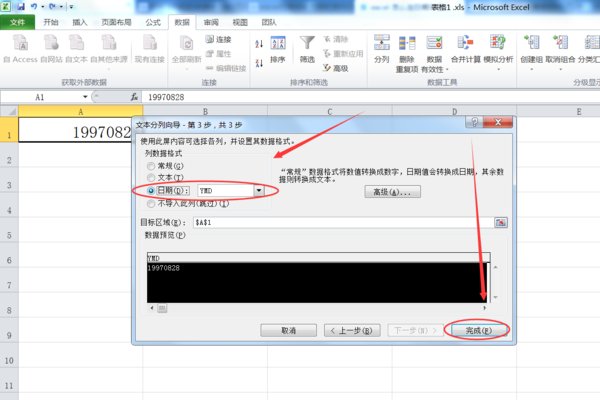Click the Finish (完成) button
This screenshot has width=600, height=400.
(479, 330)
